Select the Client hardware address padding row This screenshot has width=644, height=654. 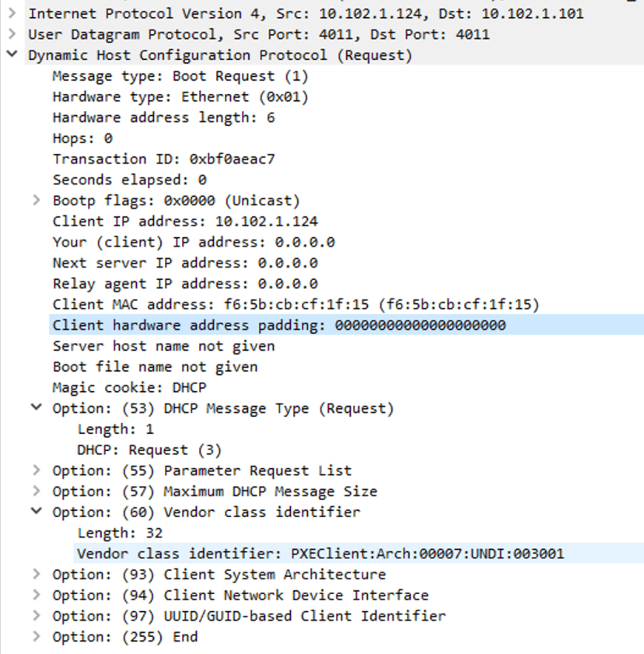click(233, 325)
